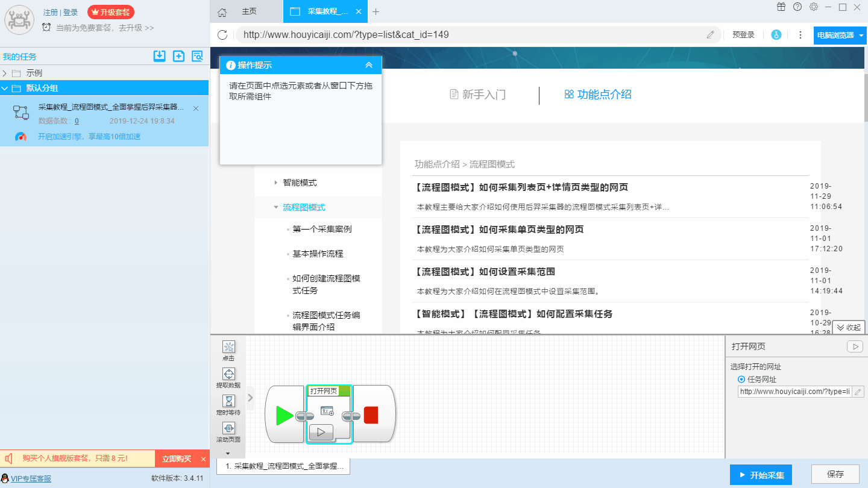The width and height of the screenshot is (868, 488).
Task: Open the 第一个采集案例 sidebar item
Action: coord(322,230)
